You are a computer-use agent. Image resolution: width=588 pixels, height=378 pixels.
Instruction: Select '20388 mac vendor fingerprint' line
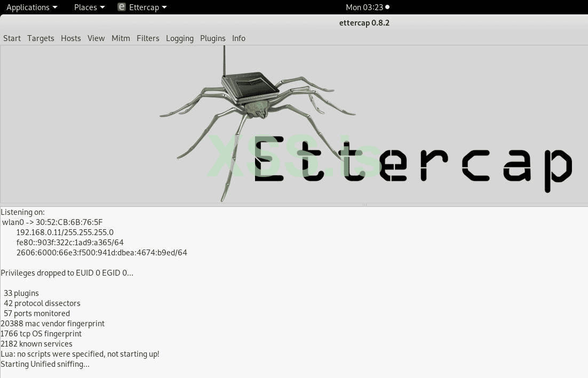(x=52, y=323)
